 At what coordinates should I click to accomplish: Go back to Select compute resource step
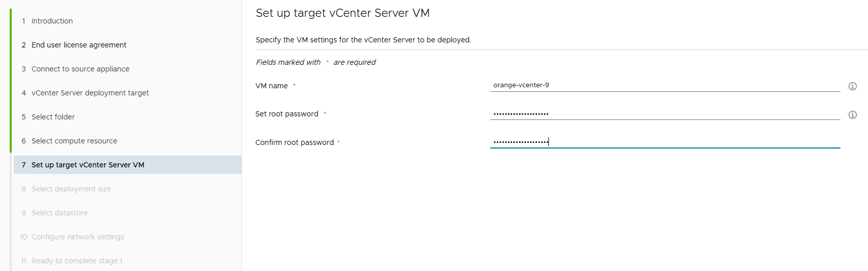(74, 141)
